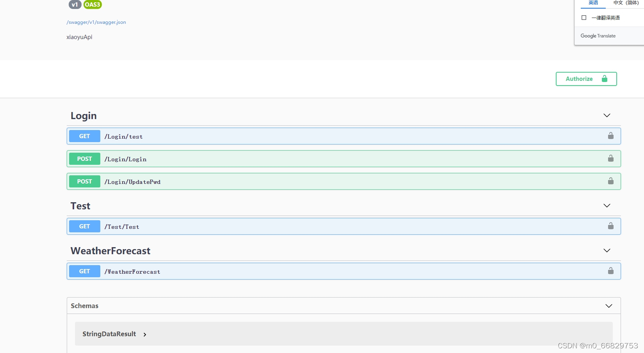Expand the GET /Login/test operation
644x353 pixels.
coord(344,136)
